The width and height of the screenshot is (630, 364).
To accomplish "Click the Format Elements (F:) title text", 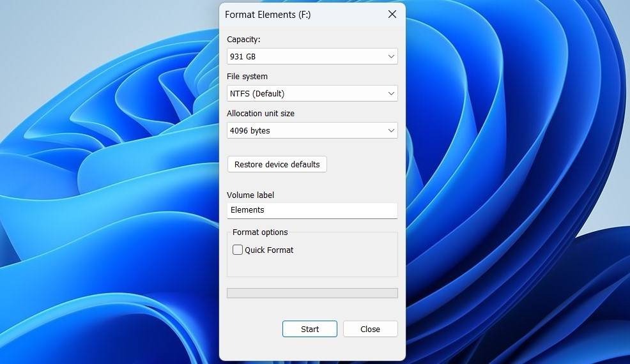I will [x=268, y=15].
